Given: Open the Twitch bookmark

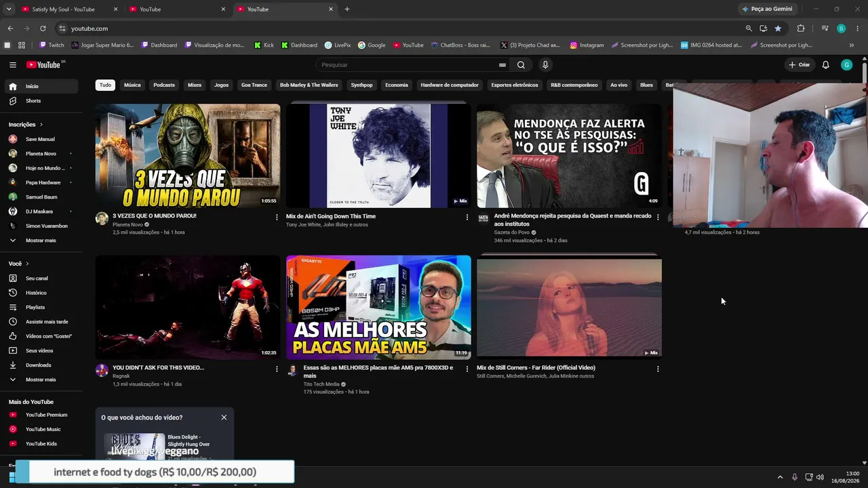Looking at the screenshot, I should [52, 45].
